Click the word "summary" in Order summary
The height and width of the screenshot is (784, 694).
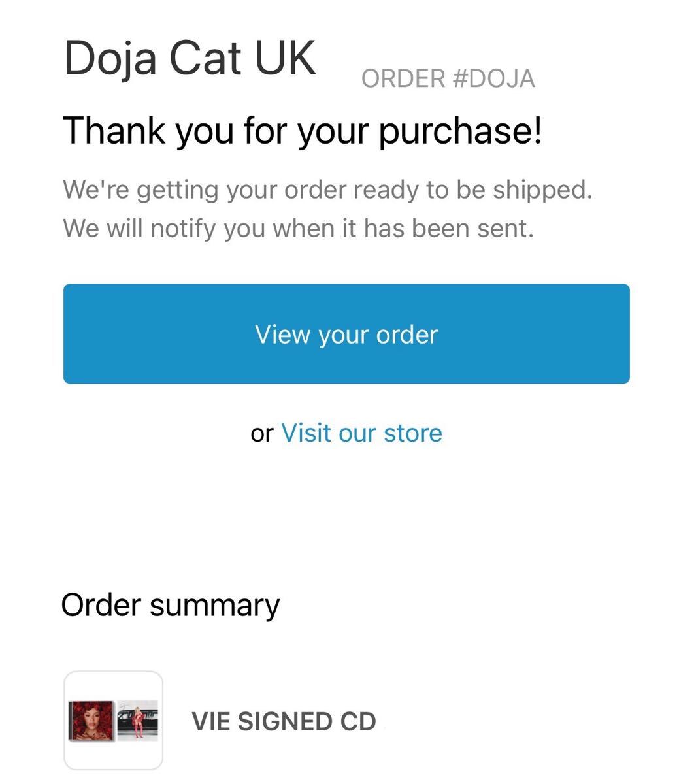coord(214,605)
